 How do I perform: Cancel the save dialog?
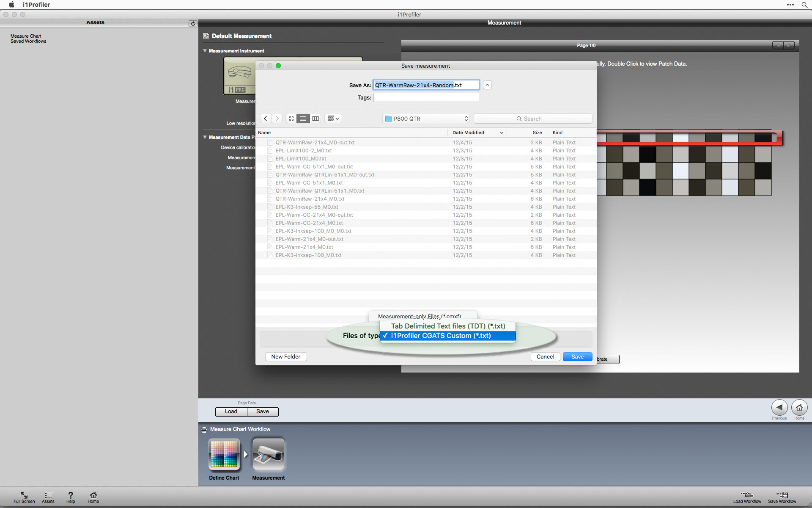tap(545, 357)
